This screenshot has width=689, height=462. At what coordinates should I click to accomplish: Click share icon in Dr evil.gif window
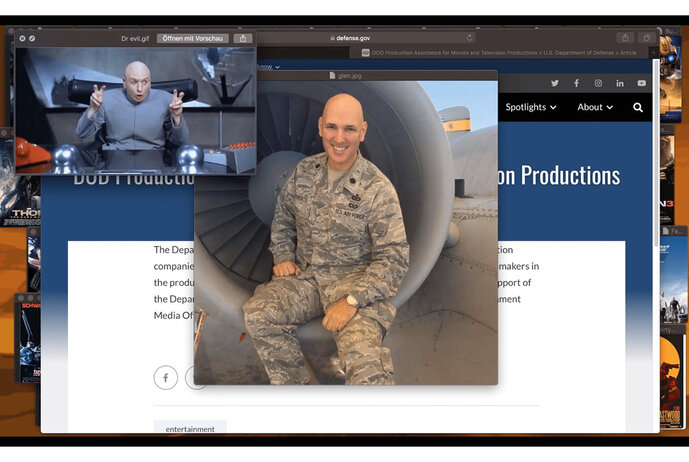point(243,38)
